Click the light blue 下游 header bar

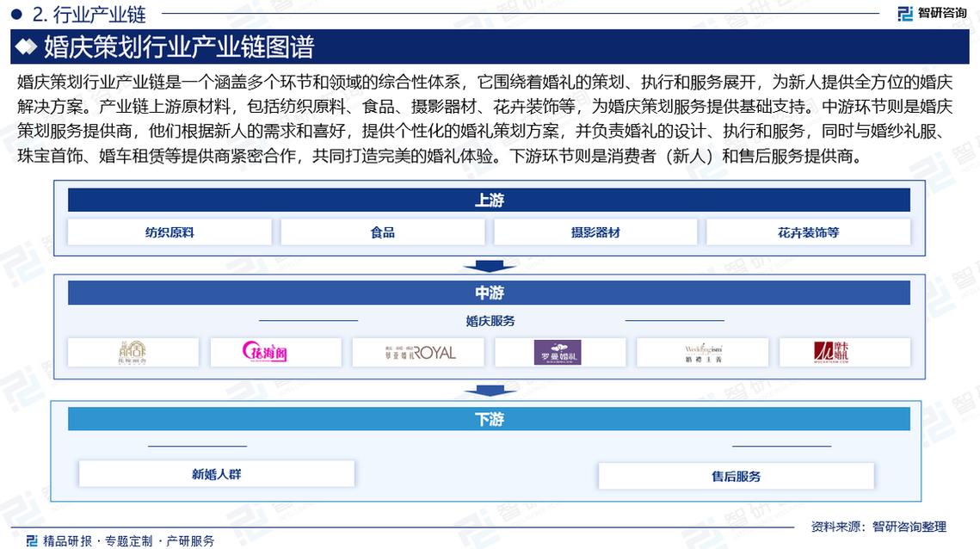click(x=489, y=419)
